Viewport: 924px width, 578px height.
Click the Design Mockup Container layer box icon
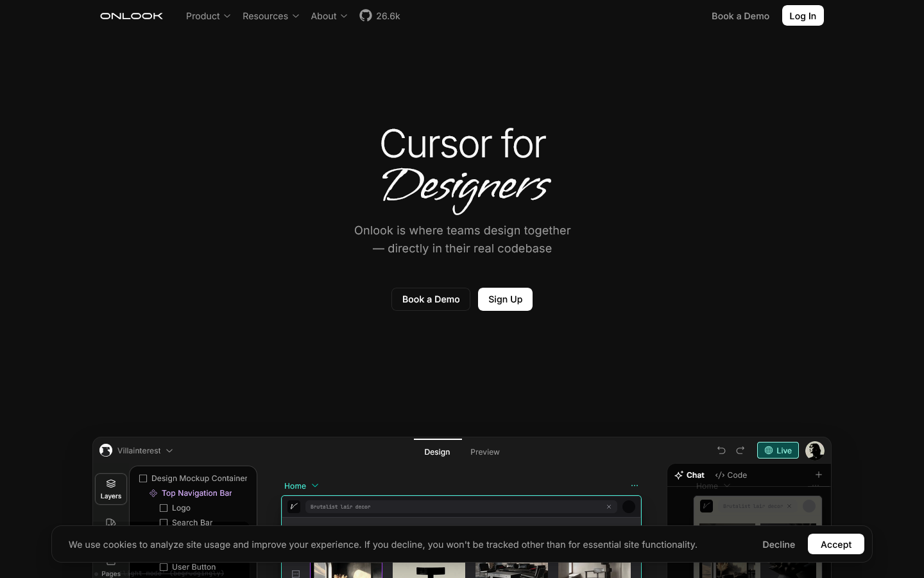coord(143,478)
